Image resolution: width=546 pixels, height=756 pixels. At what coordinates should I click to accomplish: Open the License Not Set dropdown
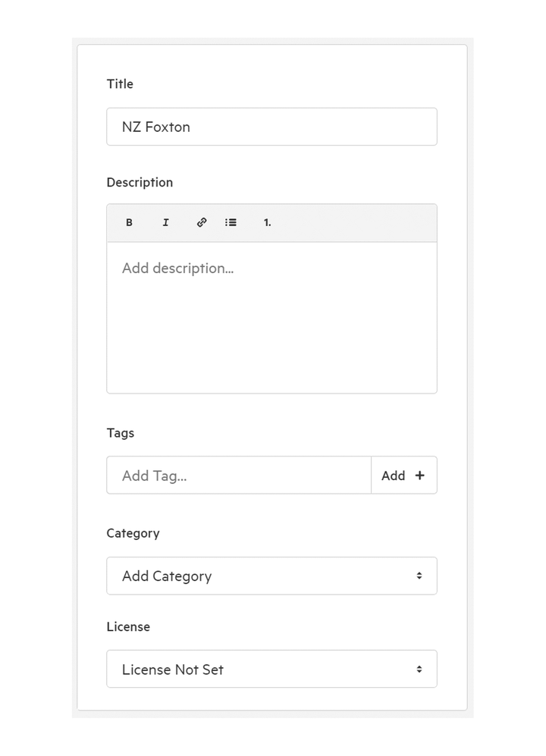pos(272,670)
